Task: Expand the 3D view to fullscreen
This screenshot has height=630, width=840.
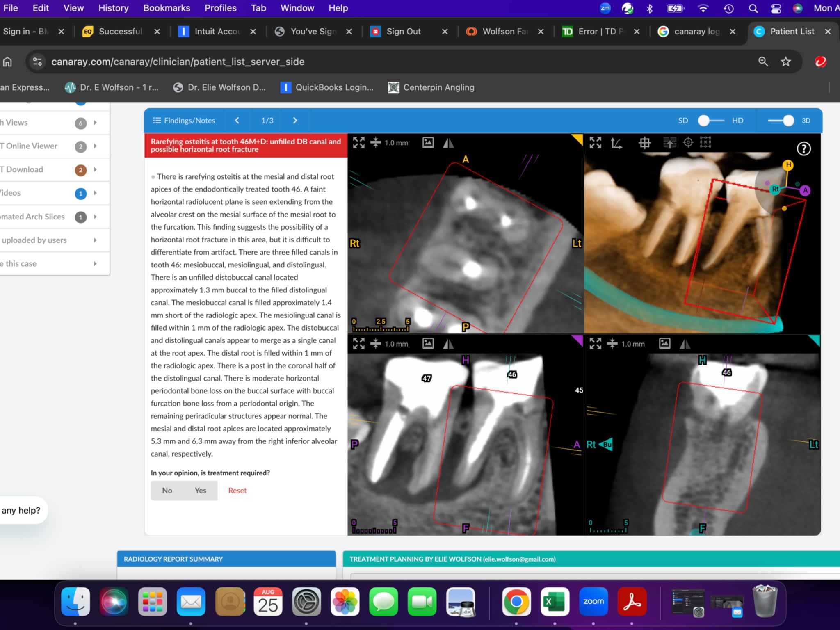Action: 595,143
